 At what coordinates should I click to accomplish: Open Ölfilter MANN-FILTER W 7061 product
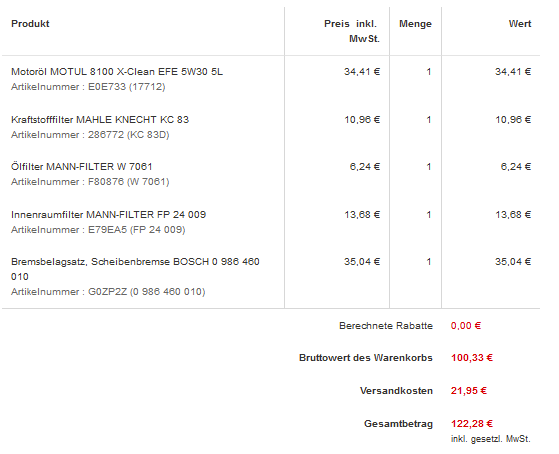[x=82, y=167]
